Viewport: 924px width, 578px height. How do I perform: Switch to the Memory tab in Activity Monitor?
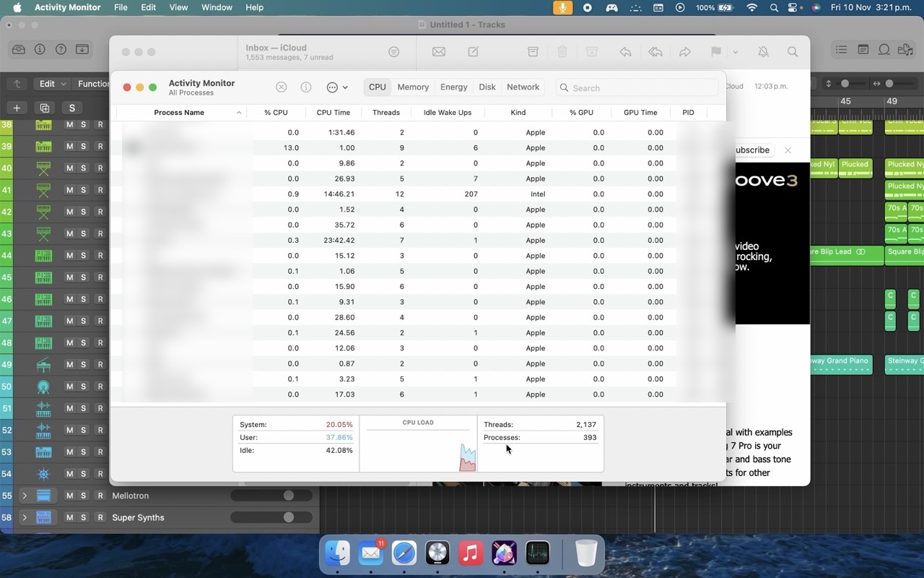pos(412,87)
